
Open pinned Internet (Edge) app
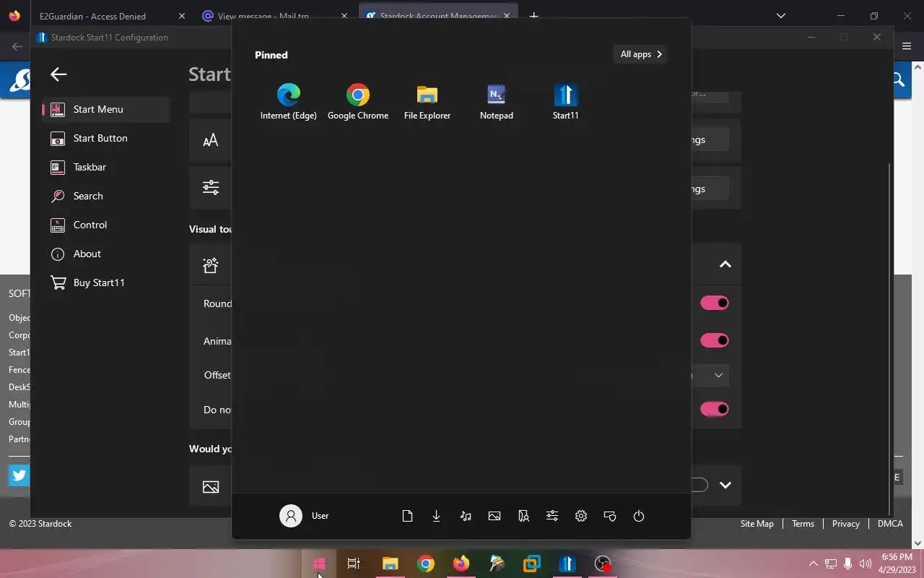click(x=288, y=102)
